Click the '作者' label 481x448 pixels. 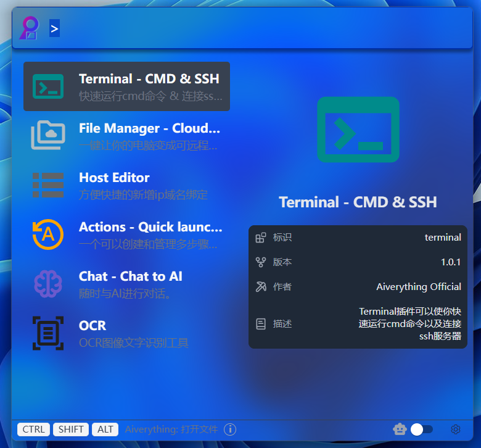(x=282, y=287)
